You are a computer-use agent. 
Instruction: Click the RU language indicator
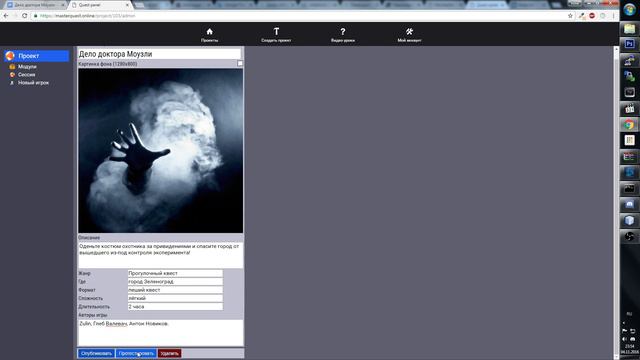coord(629,314)
